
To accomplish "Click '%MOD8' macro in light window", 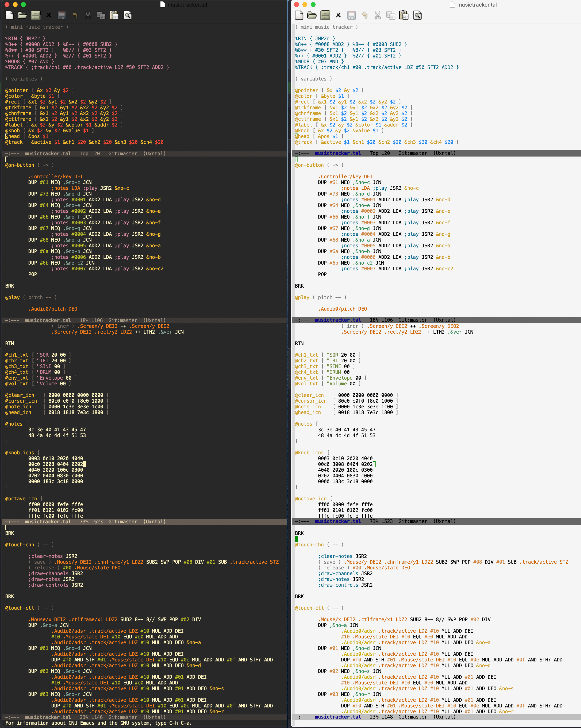I will point(302,61).
